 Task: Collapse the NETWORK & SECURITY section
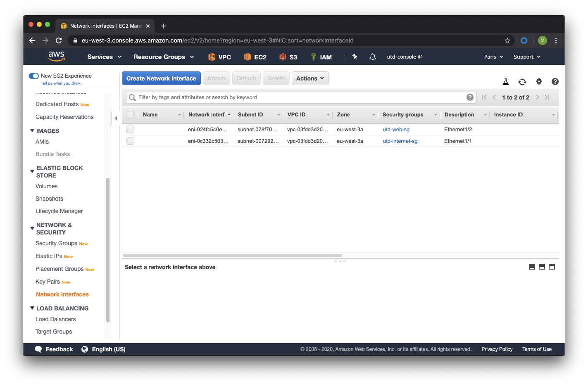pyautogui.click(x=32, y=228)
